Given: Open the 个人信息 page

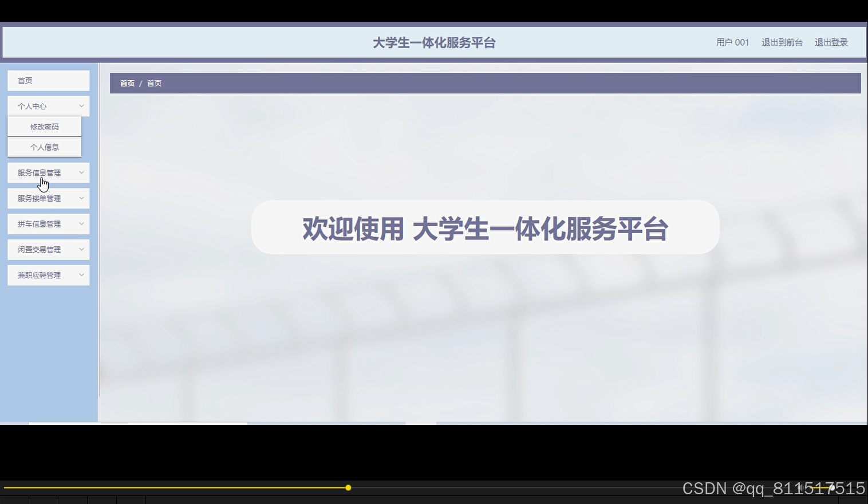Looking at the screenshot, I should [x=44, y=147].
